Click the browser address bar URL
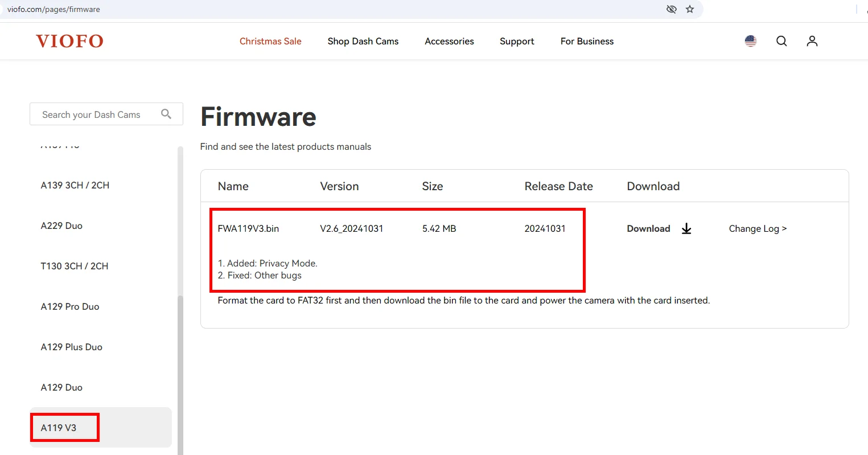This screenshot has width=868, height=455. pos(54,9)
